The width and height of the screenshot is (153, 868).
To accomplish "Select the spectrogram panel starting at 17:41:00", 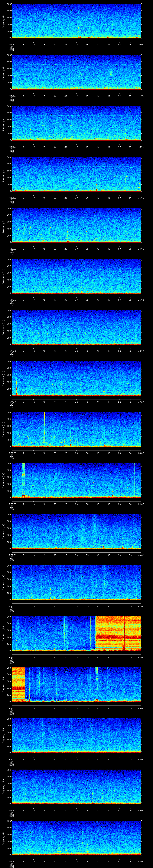I will tap(77, 633).
